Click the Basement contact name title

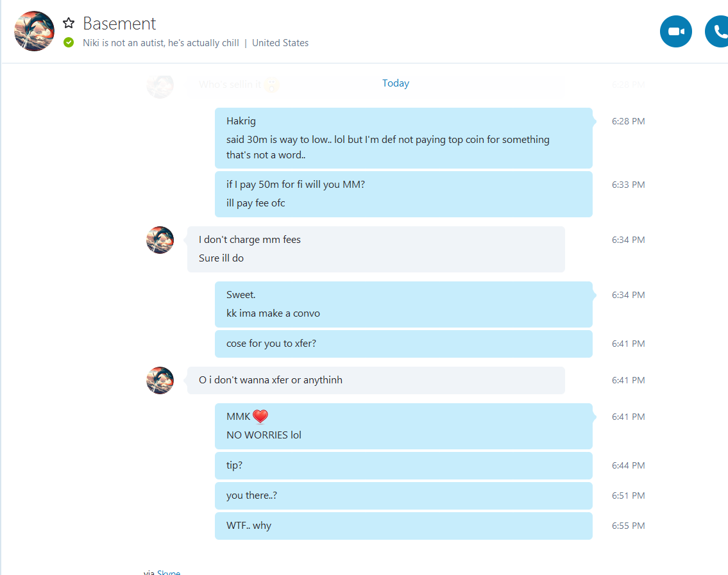tap(119, 23)
